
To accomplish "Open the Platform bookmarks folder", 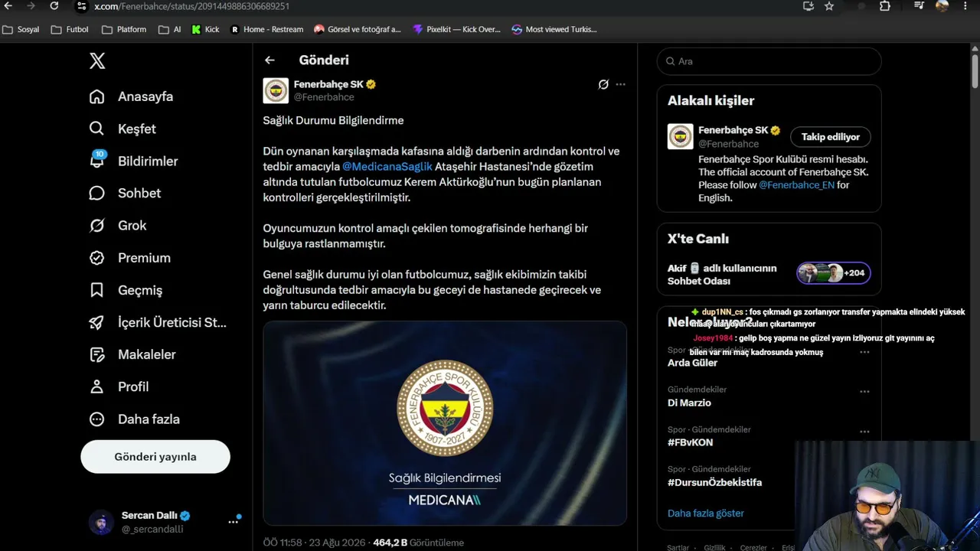I will coord(124,29).
